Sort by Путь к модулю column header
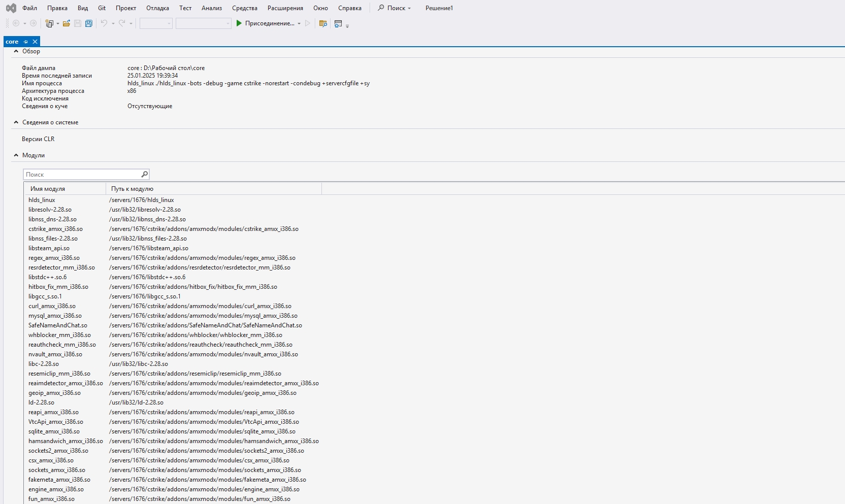This screenshot has width=845, height=504. click(214, 189)
